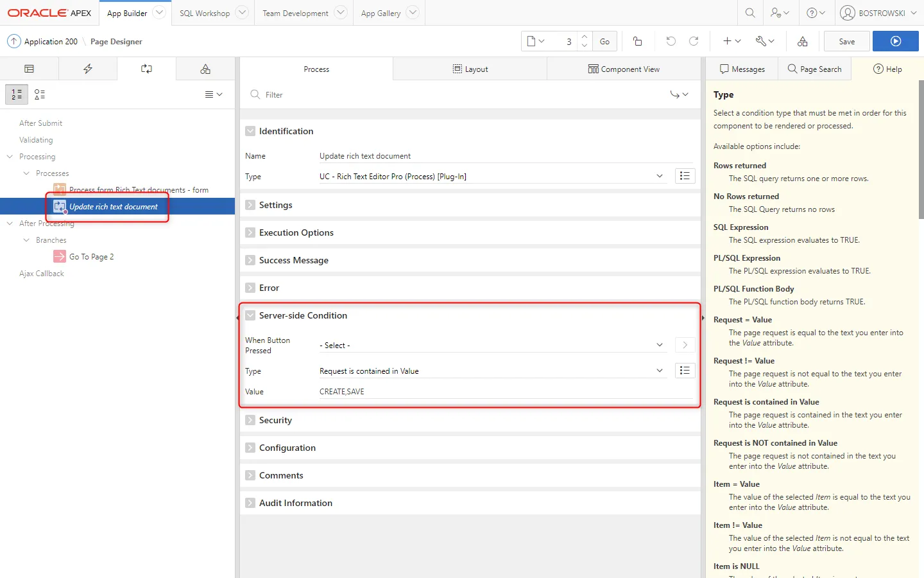This screenshot has width=924, height=578.
Task: Click the Run Page play icon
Action: pyautogui.click(x=895, y=41)
